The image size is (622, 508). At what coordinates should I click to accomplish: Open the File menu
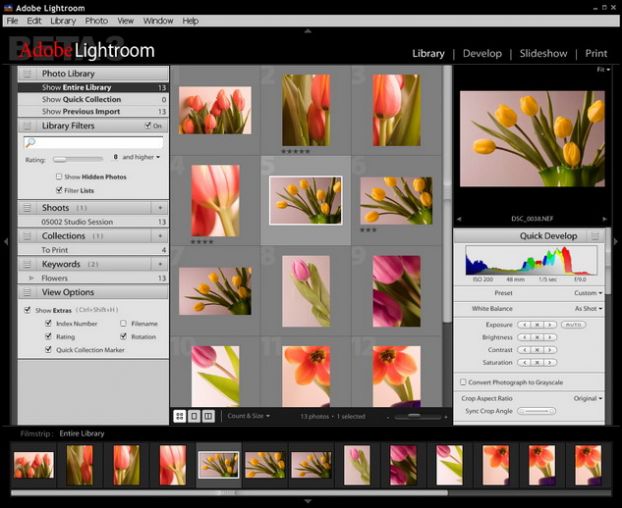12,21
